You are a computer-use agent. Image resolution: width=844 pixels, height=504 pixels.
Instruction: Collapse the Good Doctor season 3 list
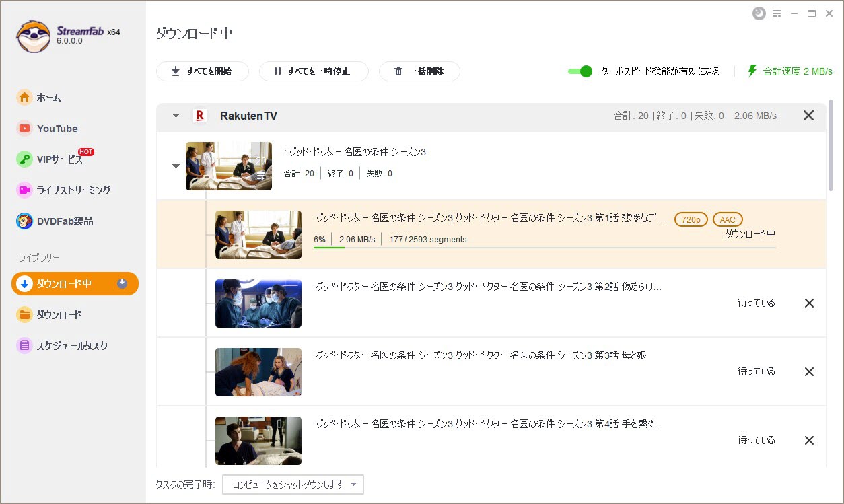[176, 166]
